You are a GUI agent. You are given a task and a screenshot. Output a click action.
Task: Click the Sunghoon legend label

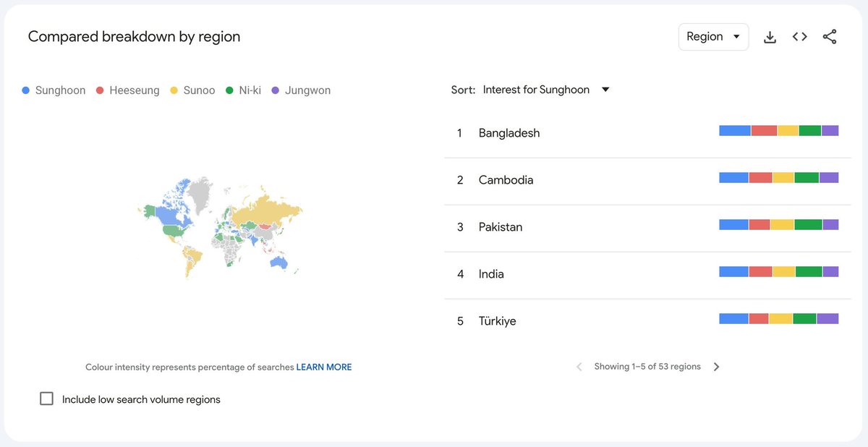[60, 90]
